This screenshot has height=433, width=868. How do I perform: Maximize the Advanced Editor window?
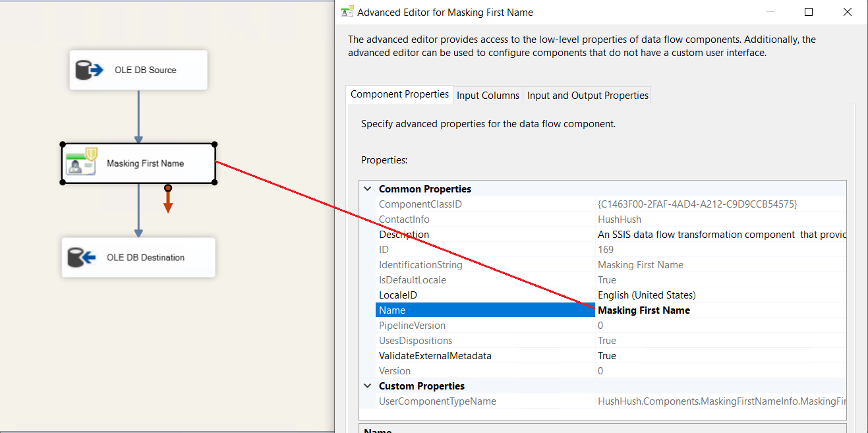coord(809,12)
